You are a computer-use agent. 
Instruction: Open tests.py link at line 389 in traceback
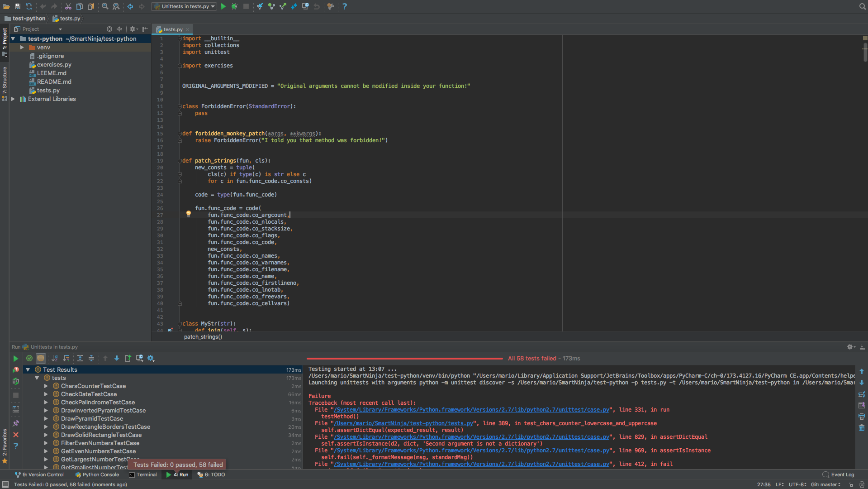pyautogui.click(x=403, y=423)
